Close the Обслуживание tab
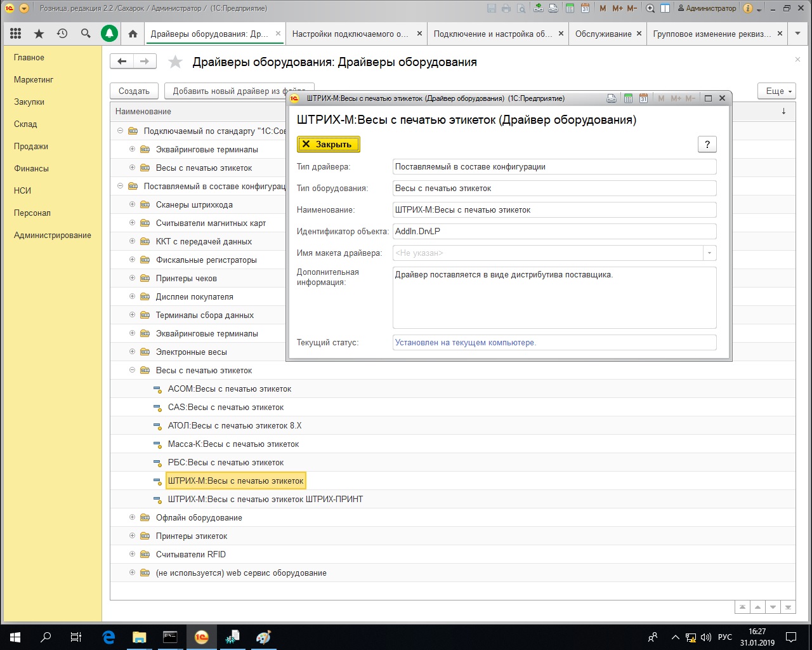The width and height of the screenshot is (812, 650). coord(639,34)
